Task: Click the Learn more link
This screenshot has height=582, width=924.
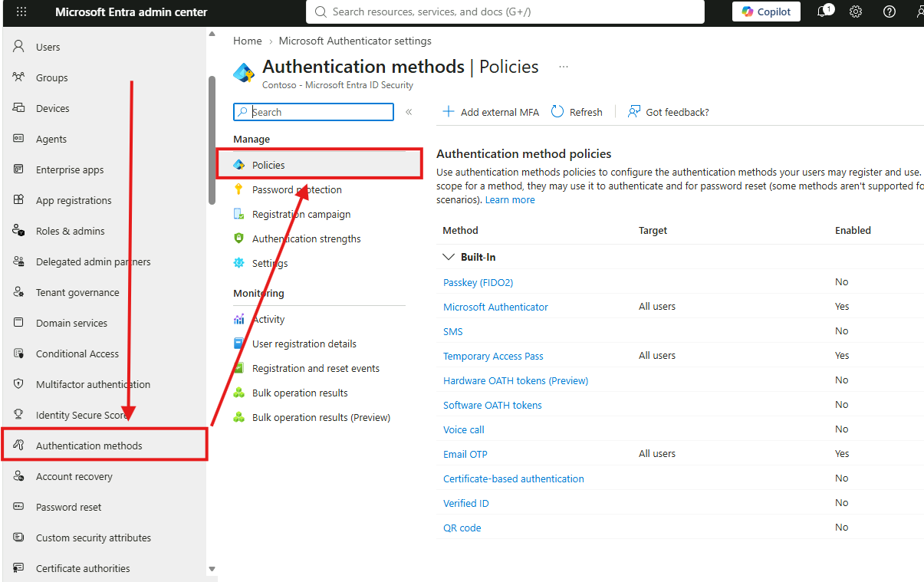Action: 510,199
